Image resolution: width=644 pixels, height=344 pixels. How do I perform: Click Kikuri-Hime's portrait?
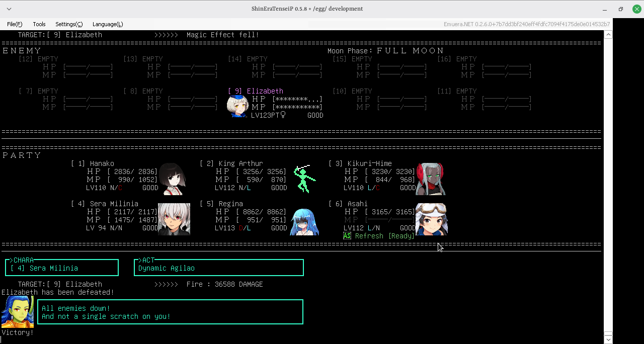click(x=430, y=179)
